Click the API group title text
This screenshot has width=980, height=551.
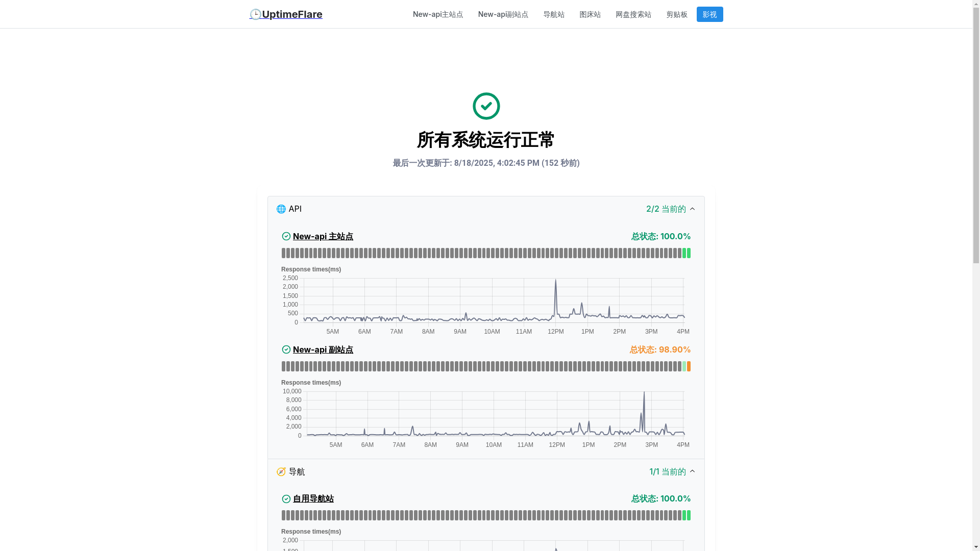[x=295, y=209]
